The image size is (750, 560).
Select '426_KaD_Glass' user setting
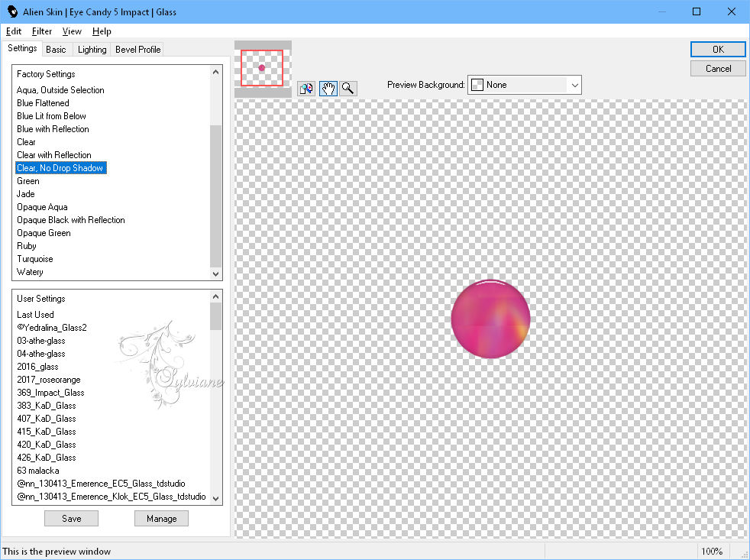(47, 457)
